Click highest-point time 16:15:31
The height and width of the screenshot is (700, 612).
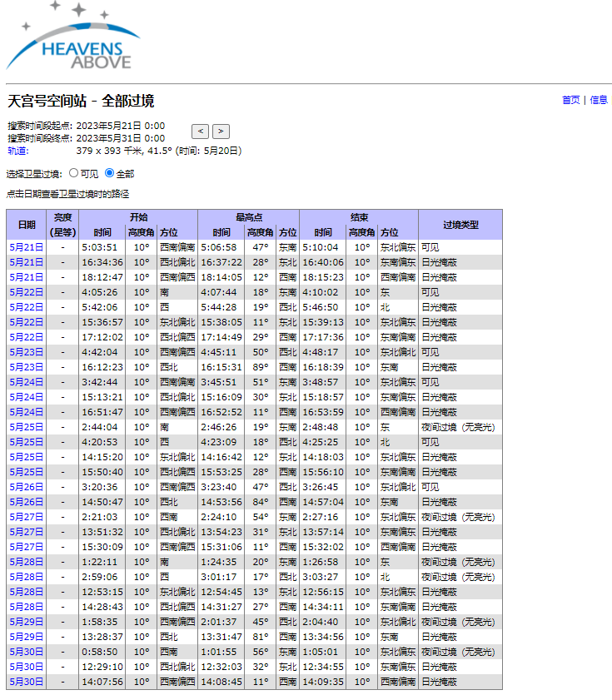(221, 367)
